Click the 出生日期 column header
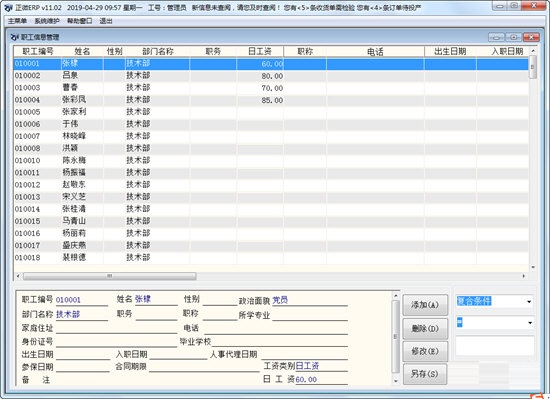Image resolution: width=550 pixels, height=399 pixels. tap(450, 52)
